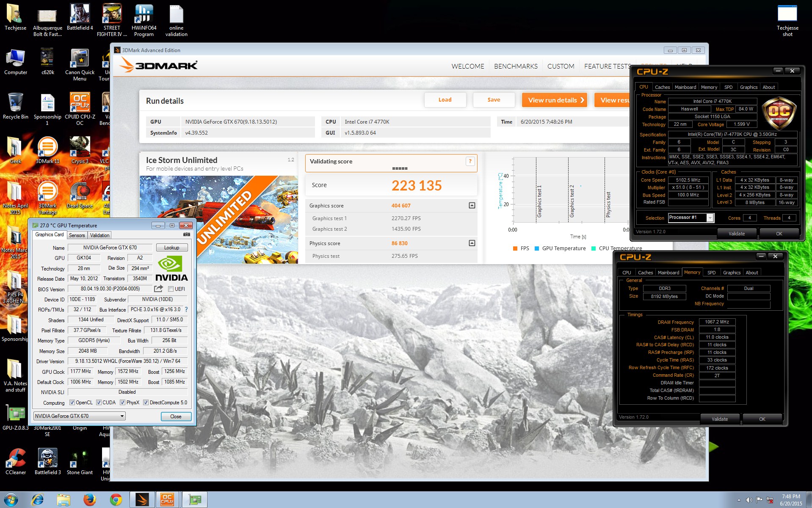Click Ice Storm Unlimited thumbnail image
This screenshot has width=812, height=508.
pos(218,220)
